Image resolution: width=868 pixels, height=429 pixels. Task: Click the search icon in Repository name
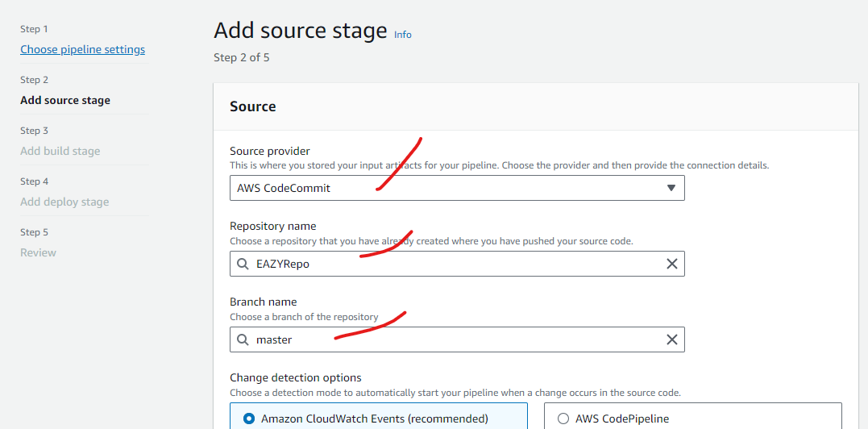click(x=243, y=264)
